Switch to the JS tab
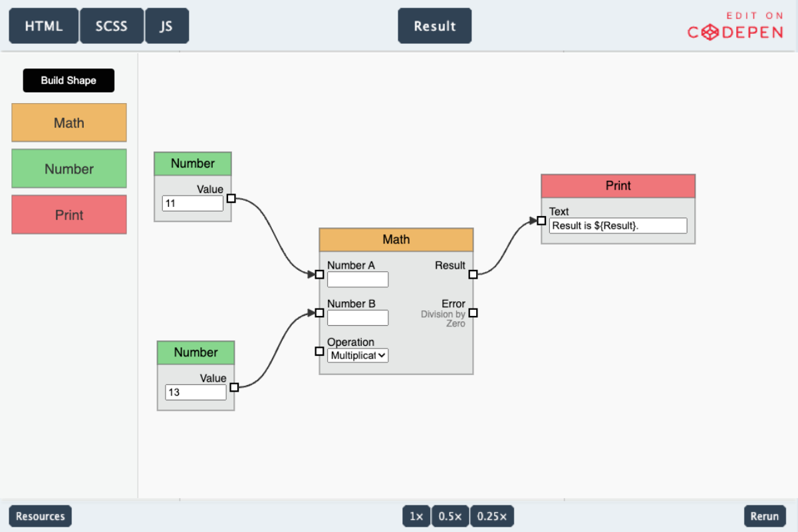This screenshot has height=532, width=798. coord(167,25)
